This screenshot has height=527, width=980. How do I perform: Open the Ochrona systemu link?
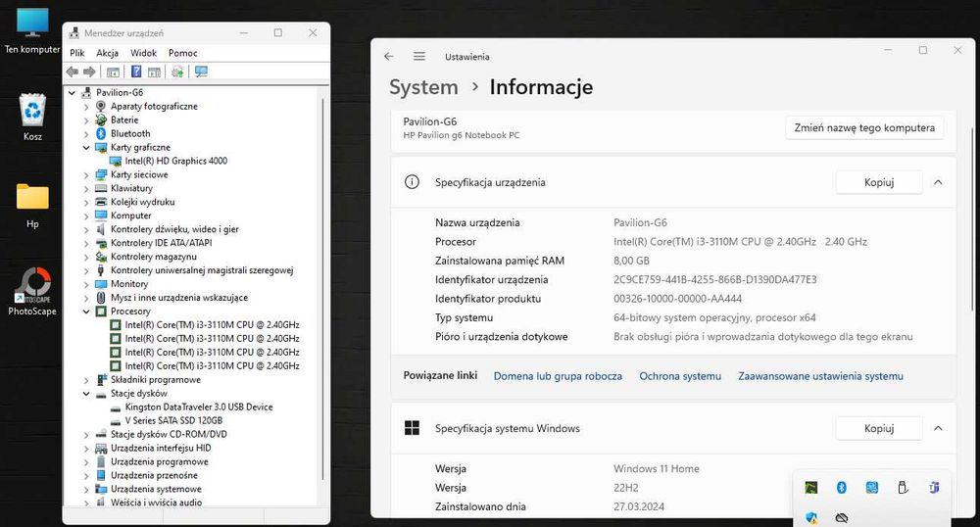coord(680,376)
